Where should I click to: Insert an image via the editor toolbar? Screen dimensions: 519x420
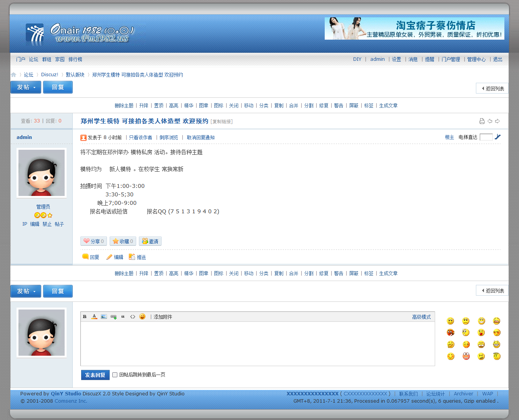[x=104, y=317]
